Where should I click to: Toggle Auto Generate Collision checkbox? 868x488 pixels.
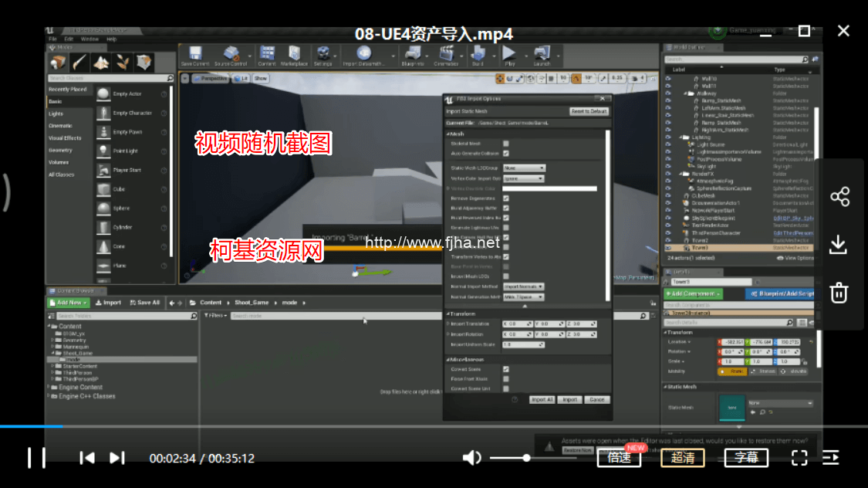[506, 154]
